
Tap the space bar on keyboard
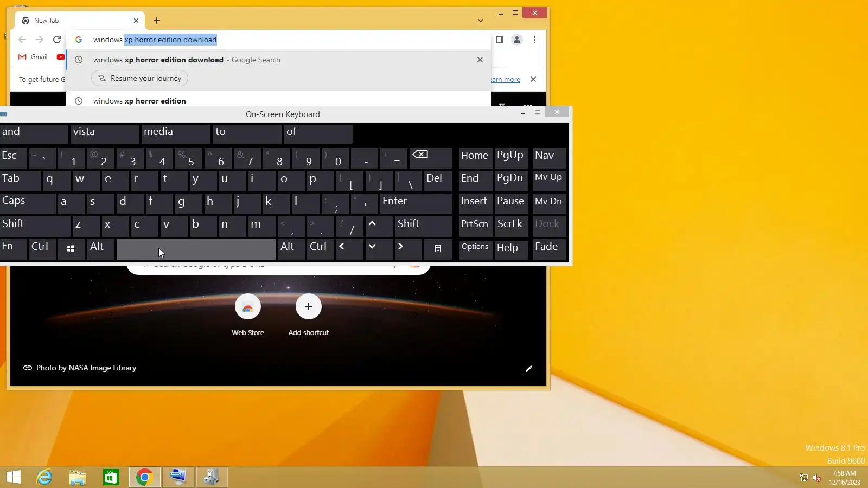coord(196,248)
